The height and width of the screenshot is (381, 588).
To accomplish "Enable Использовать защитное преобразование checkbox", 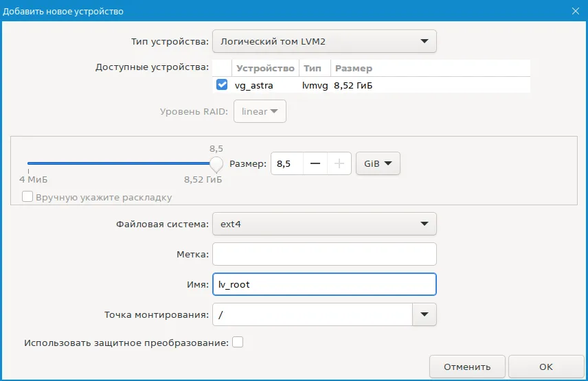I will pos(238,342).
